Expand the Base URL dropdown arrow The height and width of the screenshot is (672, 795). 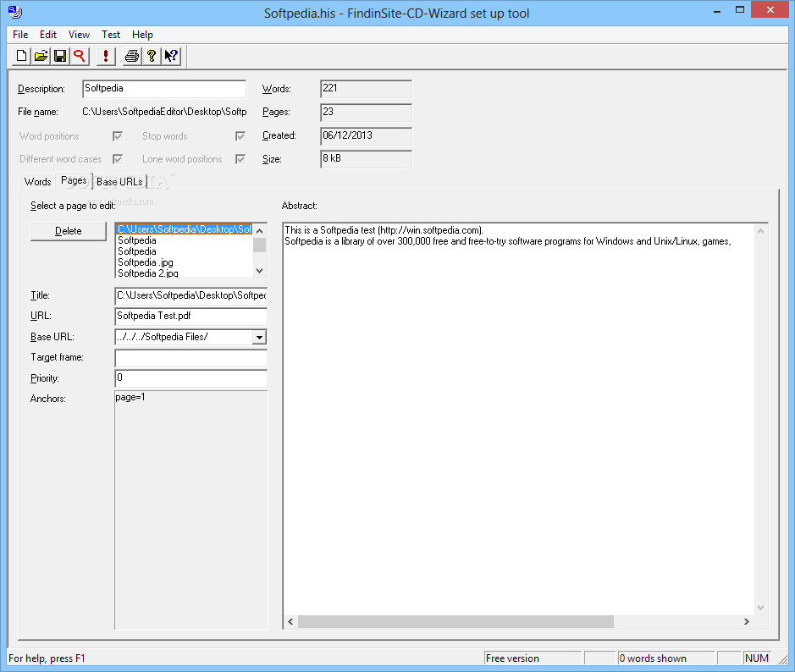[259, 337]
